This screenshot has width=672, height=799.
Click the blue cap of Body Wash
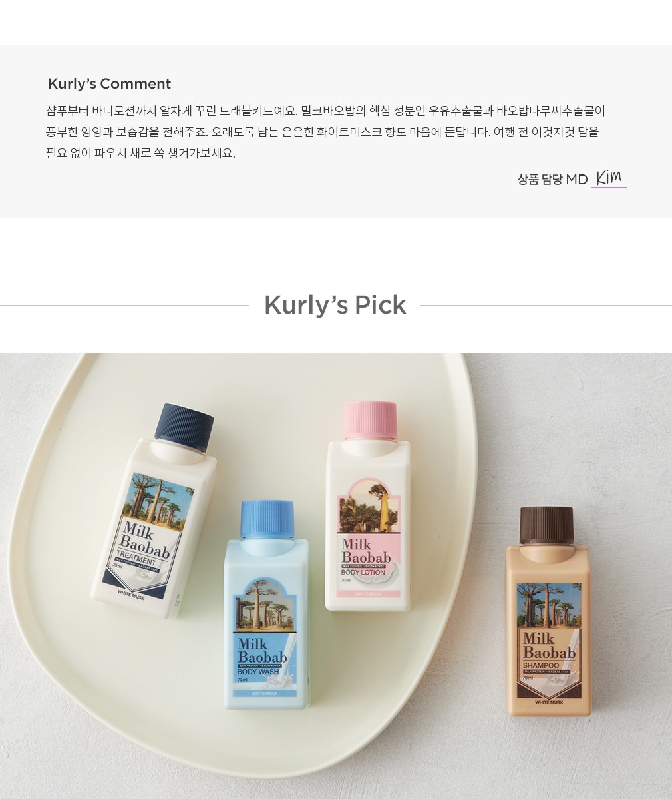click(267, 520)
